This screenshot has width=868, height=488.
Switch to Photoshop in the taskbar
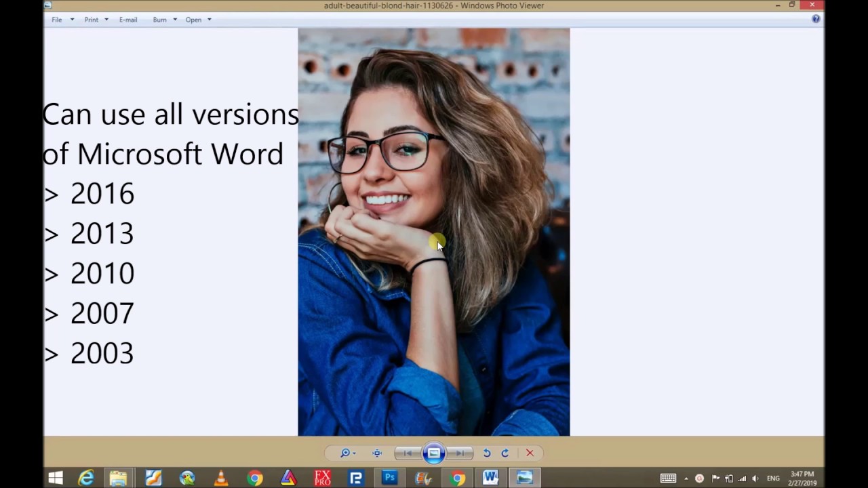pos(390,478)
